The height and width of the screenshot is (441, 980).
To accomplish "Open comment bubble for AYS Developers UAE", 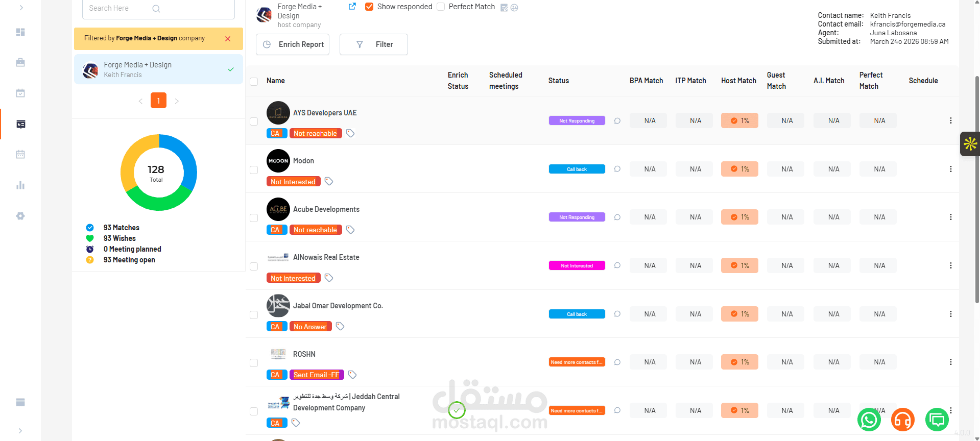I will (x=617, y=121).
